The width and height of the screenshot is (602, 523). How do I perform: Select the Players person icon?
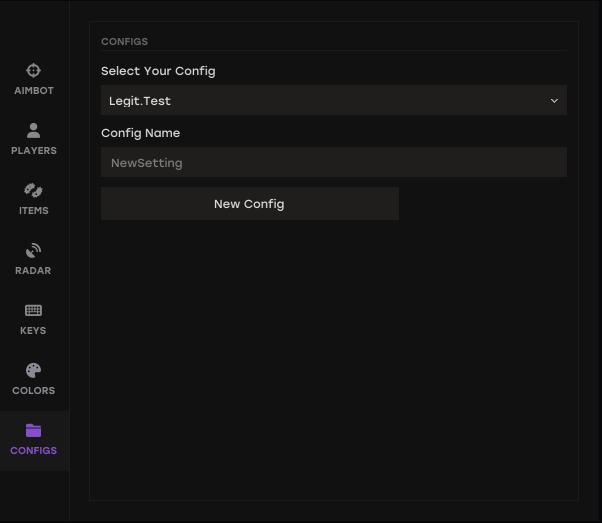33,131
